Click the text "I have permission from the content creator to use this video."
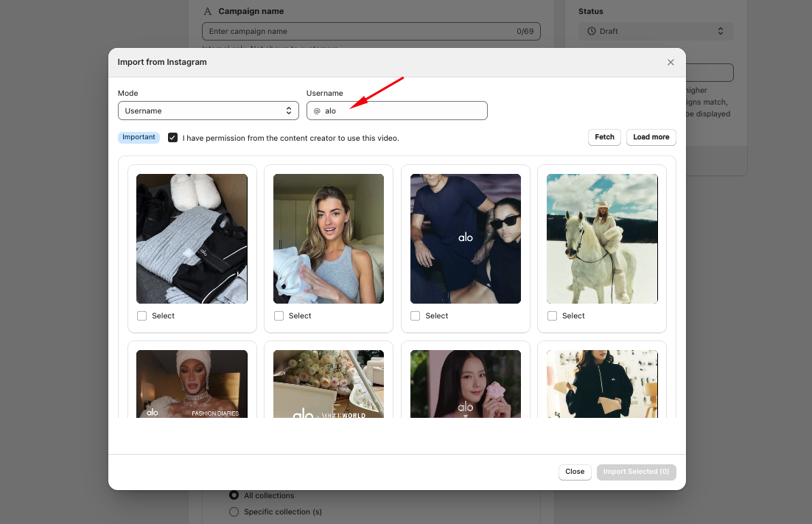This screenshot has width=812, height=524. click(290, 139)
